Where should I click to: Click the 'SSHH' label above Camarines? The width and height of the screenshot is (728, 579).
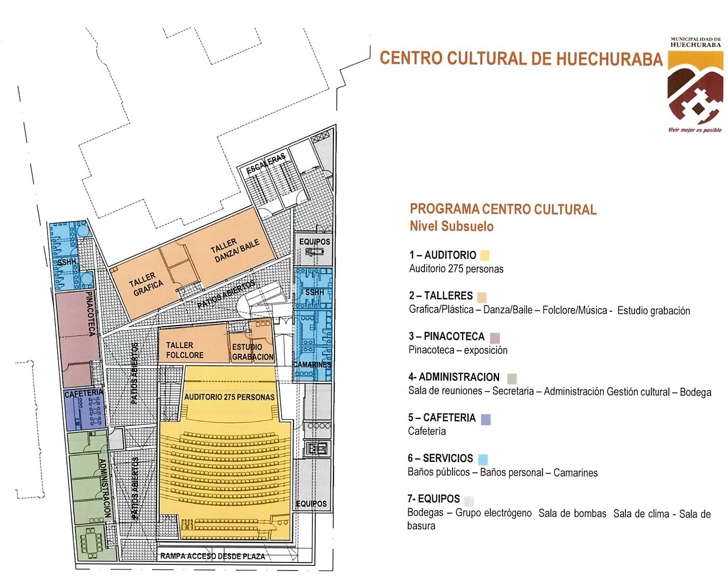tap(315, 293)
